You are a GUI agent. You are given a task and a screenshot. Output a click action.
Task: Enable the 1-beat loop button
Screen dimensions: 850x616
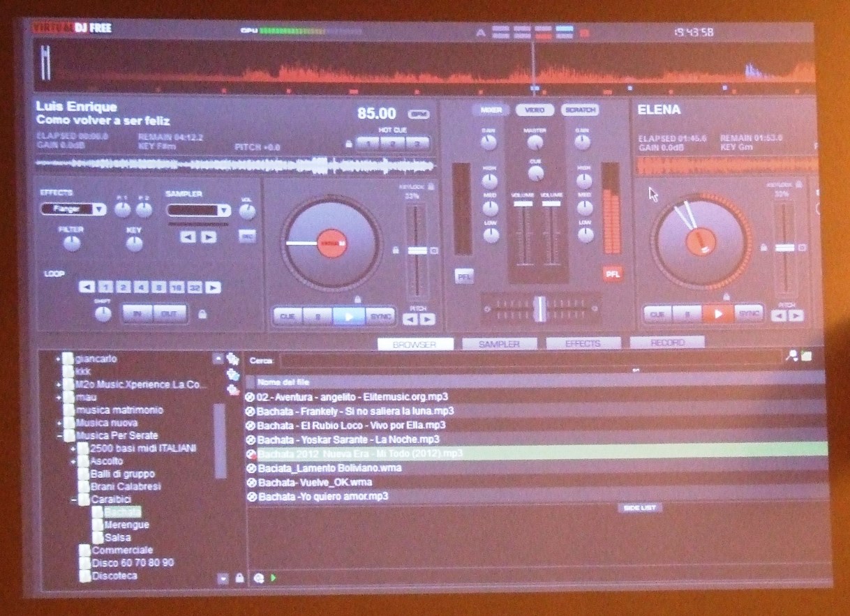point(105,287)
